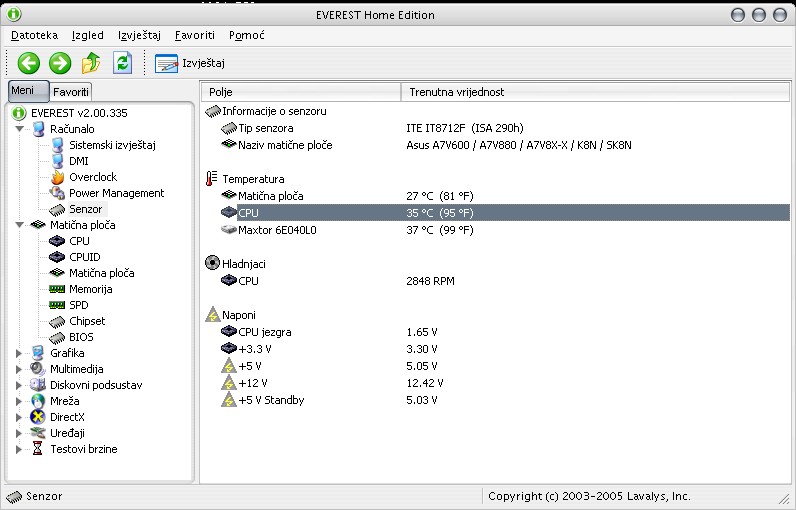Expand the Diskovni podsustav tree node
Viewport: 796px width, 510px height.
(20, 385)
